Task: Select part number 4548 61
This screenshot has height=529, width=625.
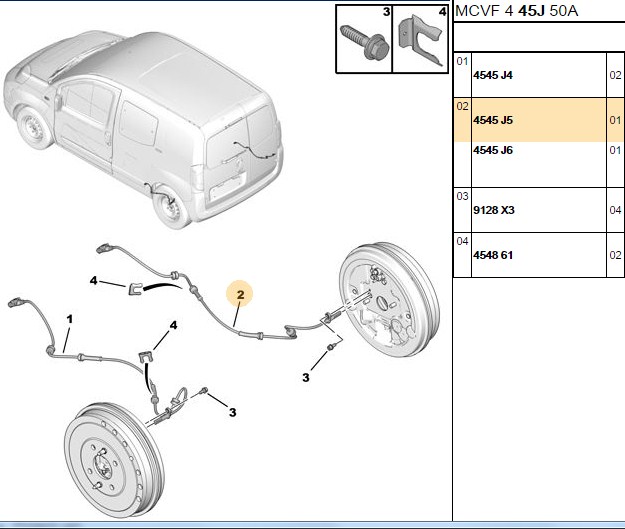Action: click(x=493, y=255)
